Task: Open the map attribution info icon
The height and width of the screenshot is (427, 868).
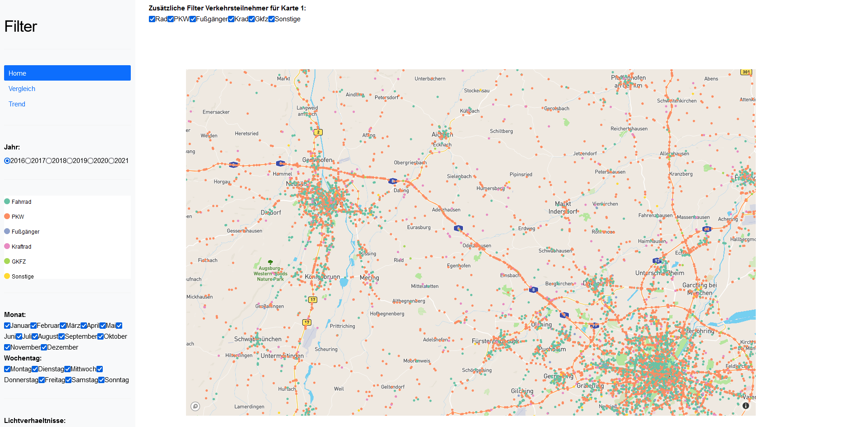Action: click(x=746, y=406)
